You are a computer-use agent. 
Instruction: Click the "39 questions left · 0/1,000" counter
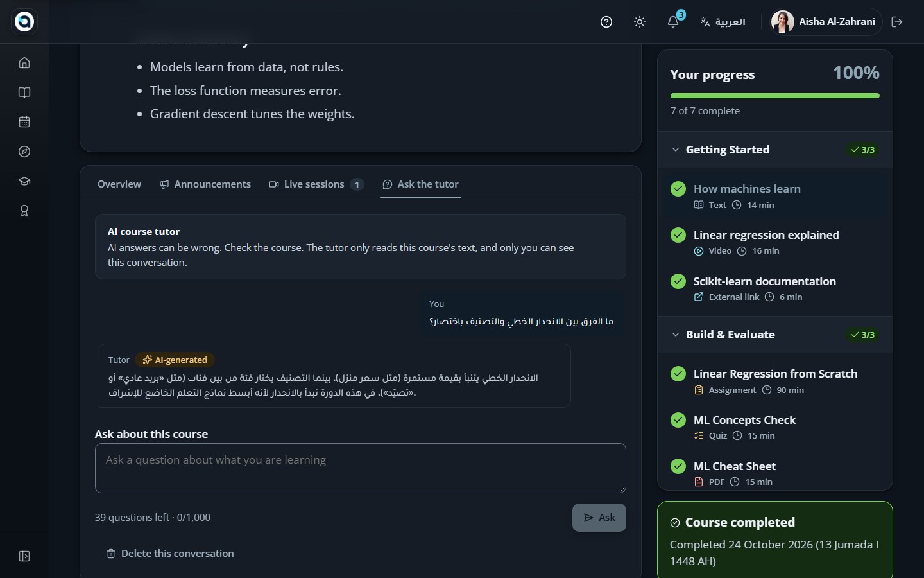[153, 518]
